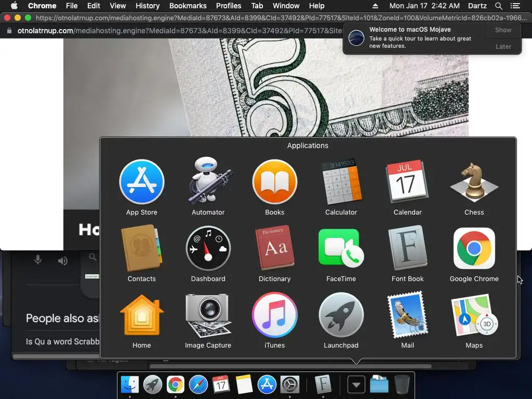The height and width of the screenshot is (399, 532).
Task: Click Show on the Mojave notification
Action: [503, 30]
